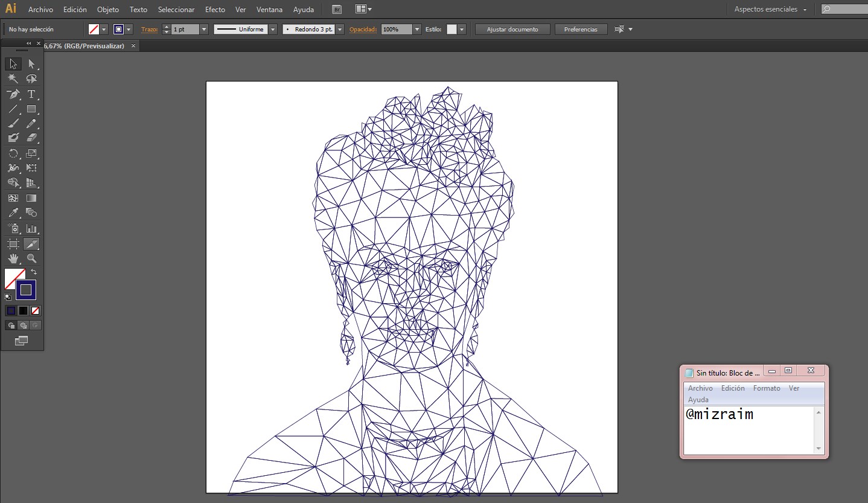
Task: Click the Ajustar documento button
Action: pyautogui.click(x=512, y=29)
